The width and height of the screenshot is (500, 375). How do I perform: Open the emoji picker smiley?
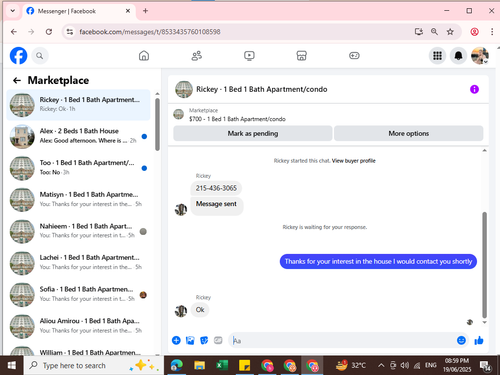pos(461,340)
